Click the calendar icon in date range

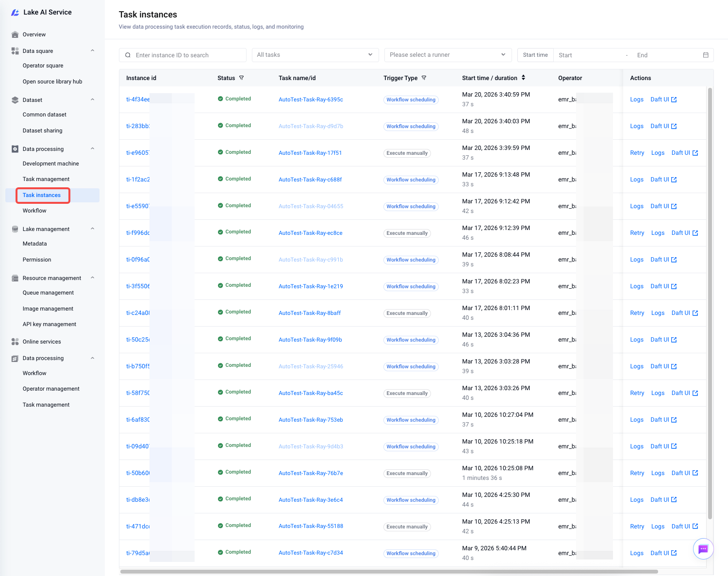point(706,55)
